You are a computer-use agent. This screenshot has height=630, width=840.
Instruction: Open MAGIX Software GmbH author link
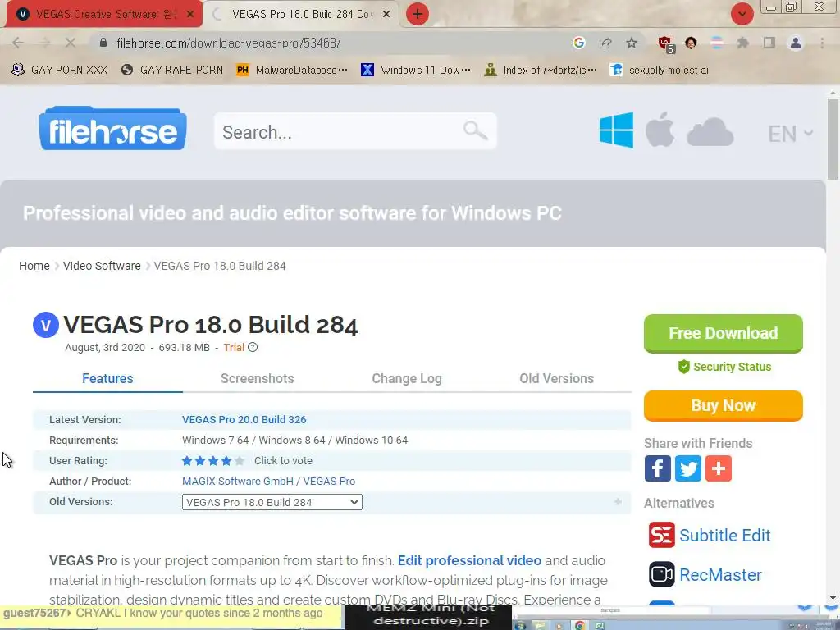(x=237, y=481)
